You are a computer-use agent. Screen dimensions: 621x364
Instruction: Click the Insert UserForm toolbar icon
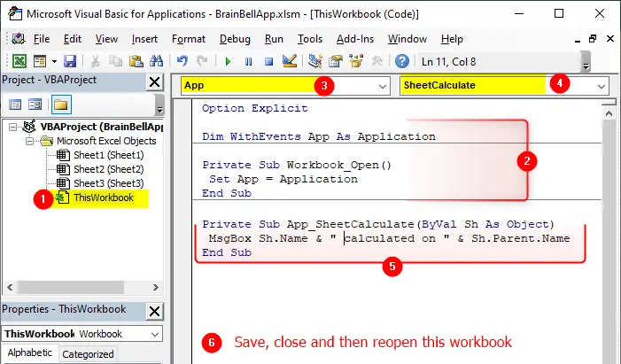(x=40, y=61)
